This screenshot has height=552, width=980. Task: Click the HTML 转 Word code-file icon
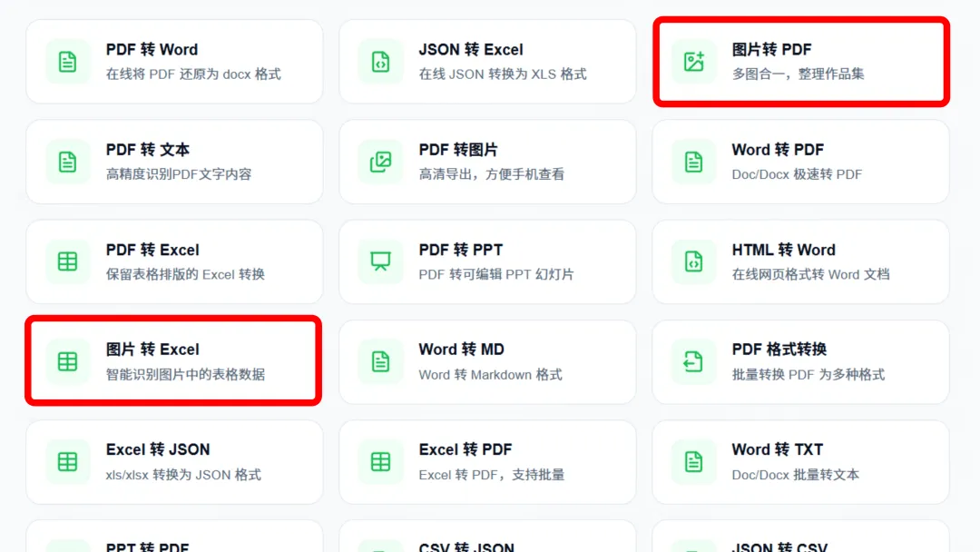tap(694, 261)
